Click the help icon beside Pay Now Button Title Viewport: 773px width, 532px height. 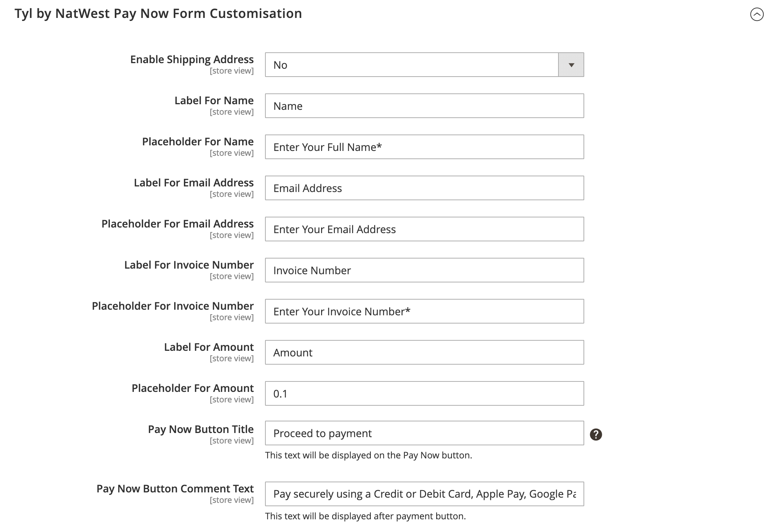[x=596, y=434]
